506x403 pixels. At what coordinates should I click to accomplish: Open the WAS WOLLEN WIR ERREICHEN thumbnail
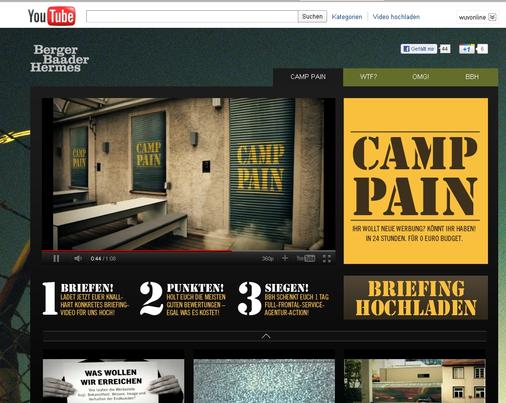click(113, 381)
